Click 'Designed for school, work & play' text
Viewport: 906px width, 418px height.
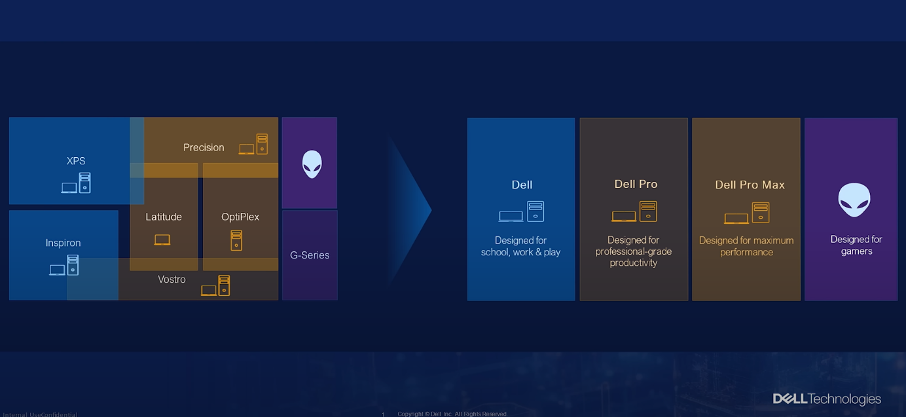pos(521,246)
